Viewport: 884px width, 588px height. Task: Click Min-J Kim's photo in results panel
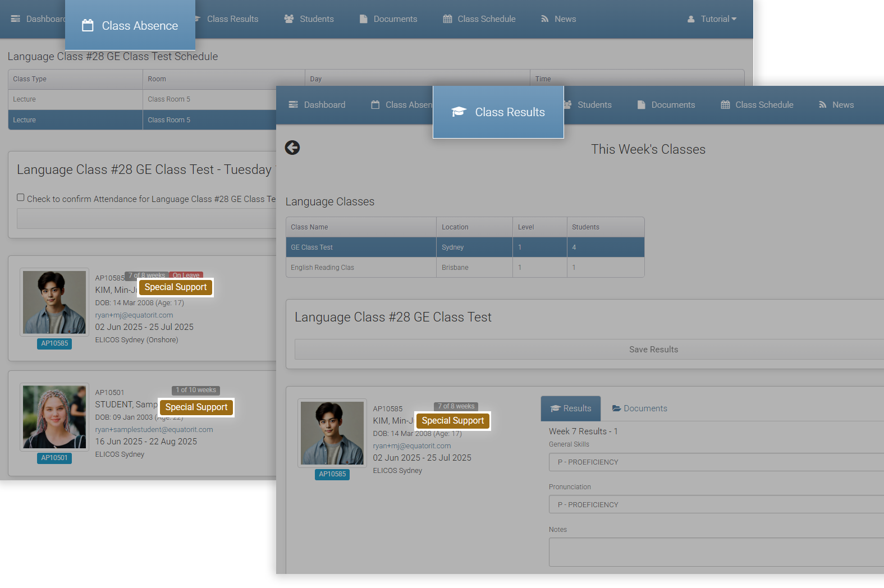[332, 433]
